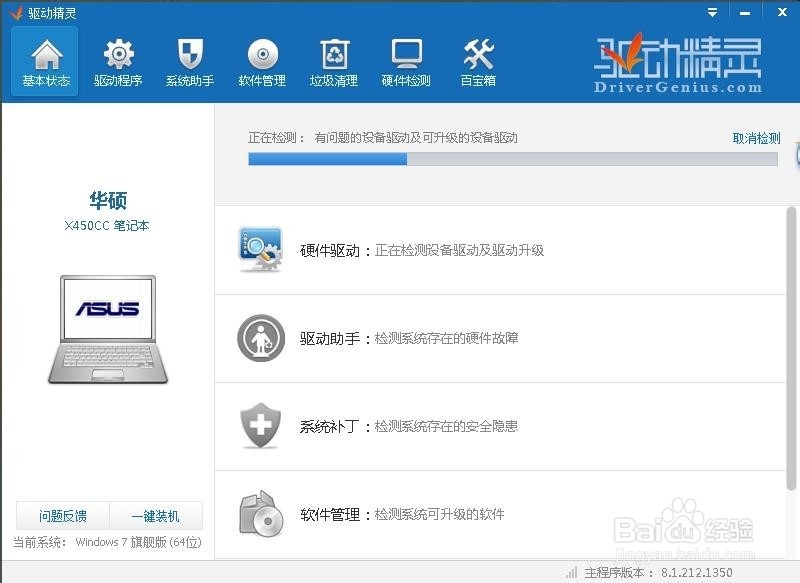Viewport: 800px width, 583px height.
Task: Click the 软件管理 box and disc icon
Action: click(261, 514)
